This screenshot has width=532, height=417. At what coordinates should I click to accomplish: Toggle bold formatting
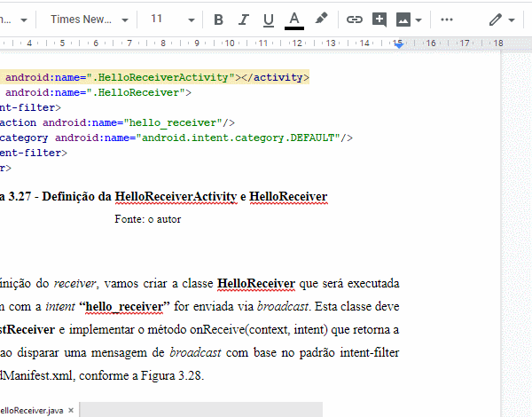(219, 20)
